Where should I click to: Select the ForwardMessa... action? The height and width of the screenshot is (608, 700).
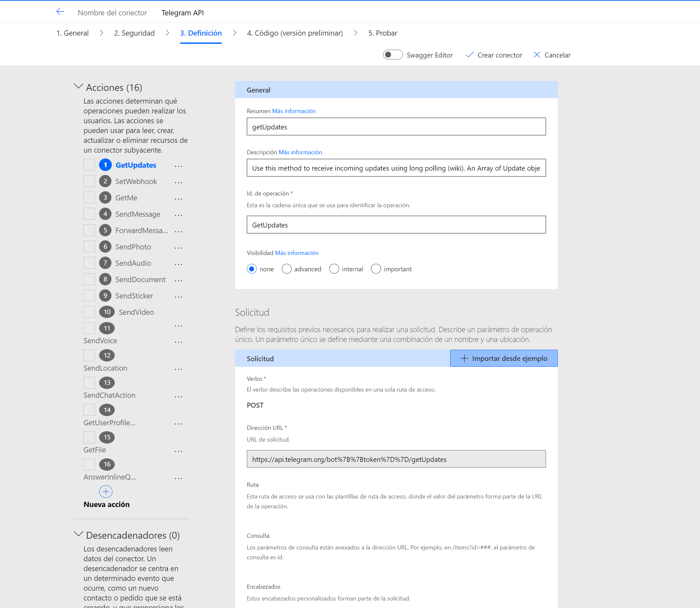(142, 230)
